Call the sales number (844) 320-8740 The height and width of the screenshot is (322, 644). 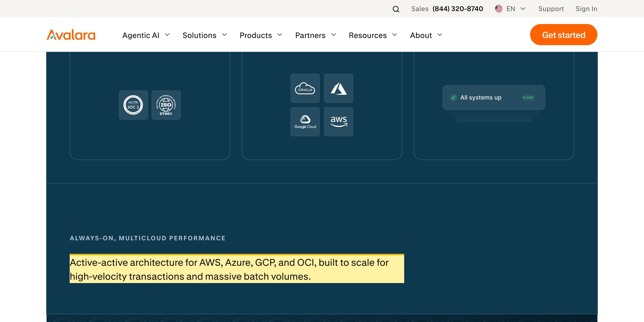(x=458, y=9)
